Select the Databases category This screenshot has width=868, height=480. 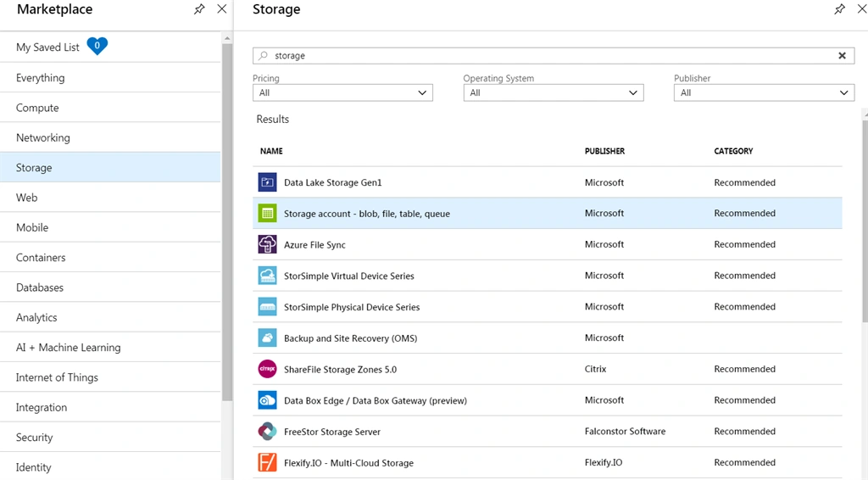pos(110,287)
